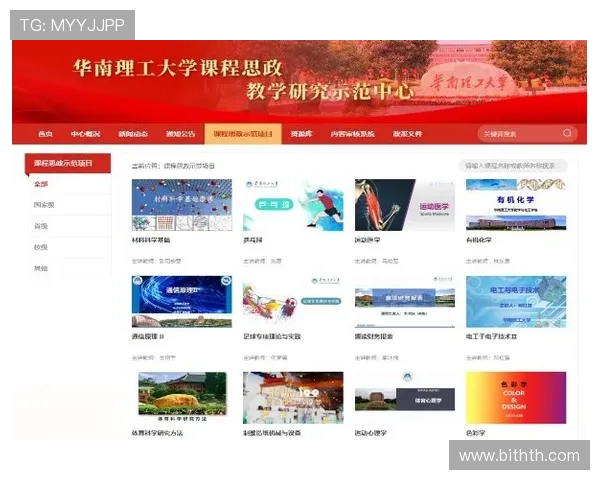Filter by 校级 in the sidebar

(x=41, y=247)
